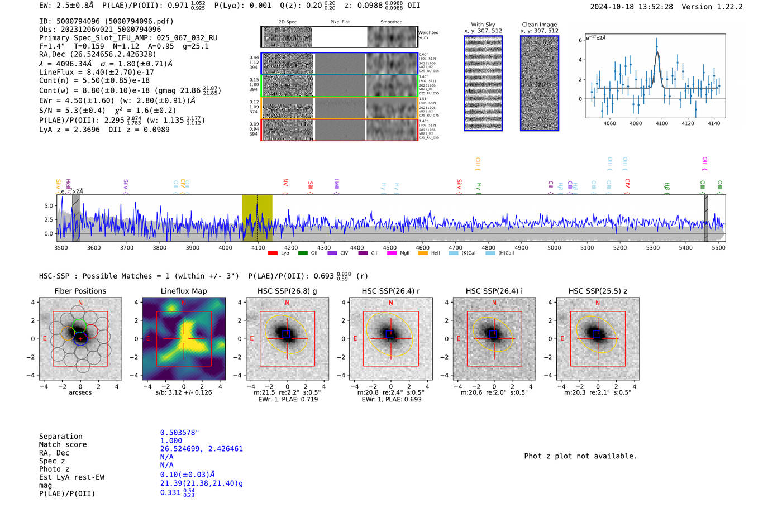Click the MgII magenta legend swatch
This screenshot has width=782, height=532.
pos(392,253)
